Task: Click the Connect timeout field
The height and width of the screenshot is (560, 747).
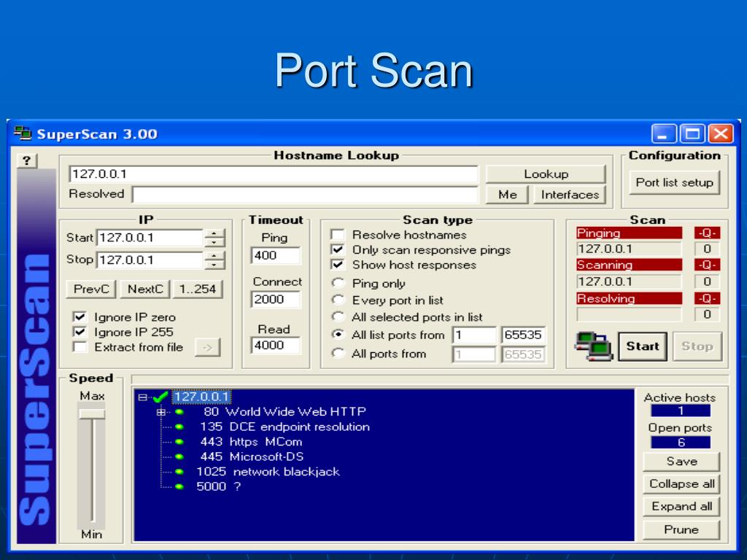Action: pos(275,300)
